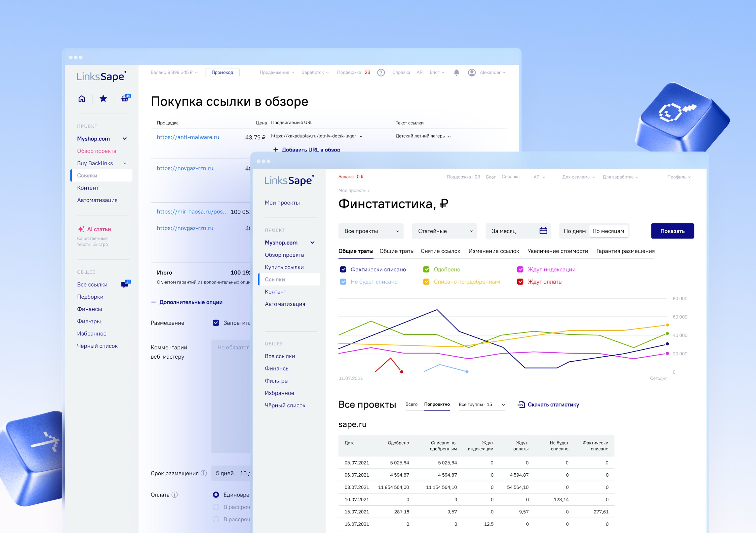Expand Myshop.com project in back window sidebar
This screenshot has width=756, height=533.
(125, 139)
